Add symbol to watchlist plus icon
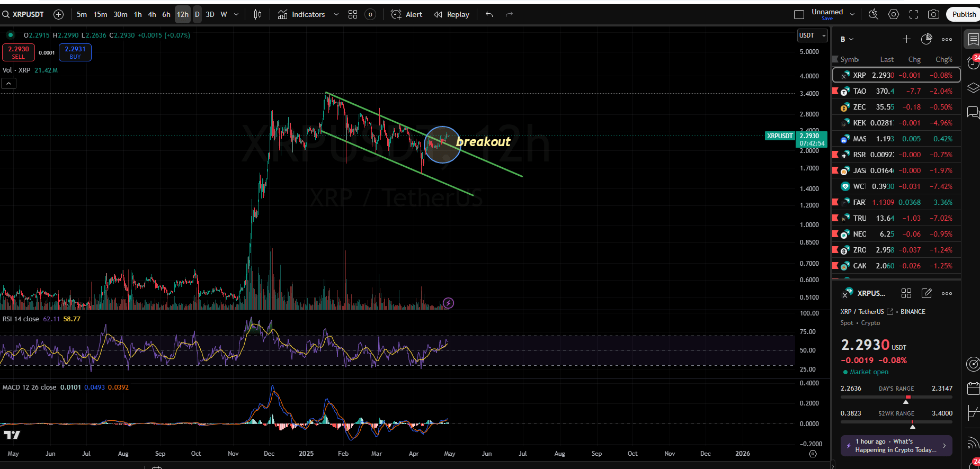 pos(906,39)
